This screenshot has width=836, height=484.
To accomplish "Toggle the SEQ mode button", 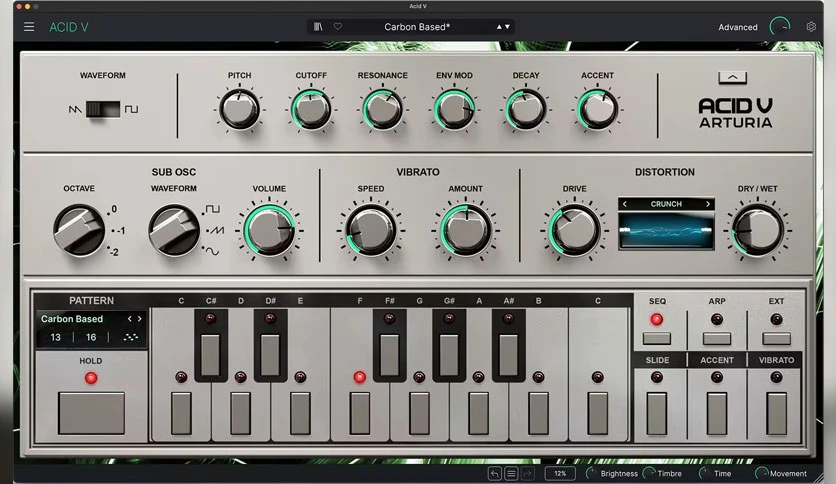I will tap(657, 338).
